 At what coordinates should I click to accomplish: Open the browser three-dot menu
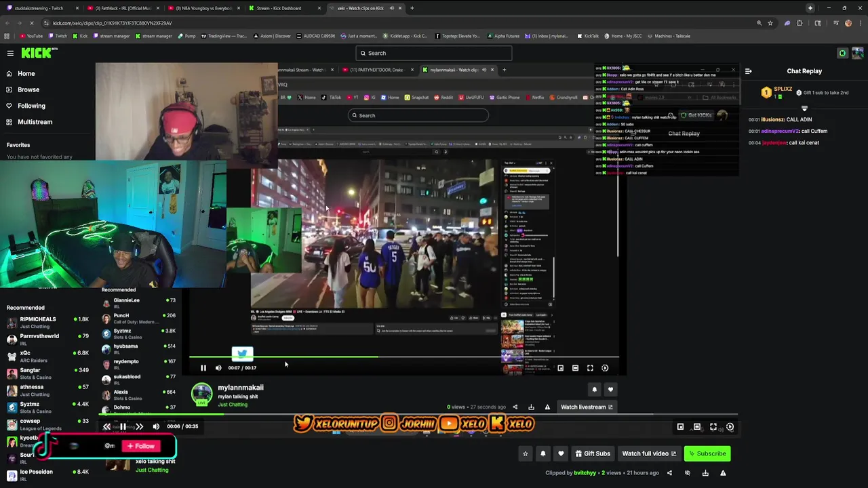point(859,23)
